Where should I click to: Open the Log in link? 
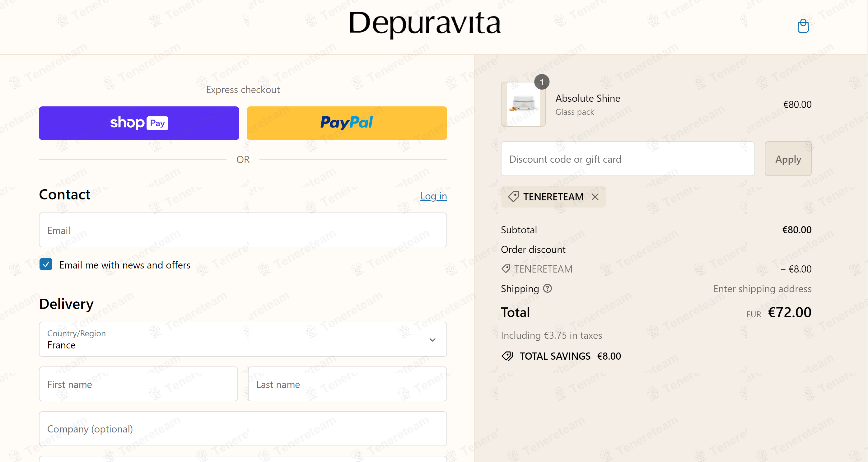click(x=433, y=196)
